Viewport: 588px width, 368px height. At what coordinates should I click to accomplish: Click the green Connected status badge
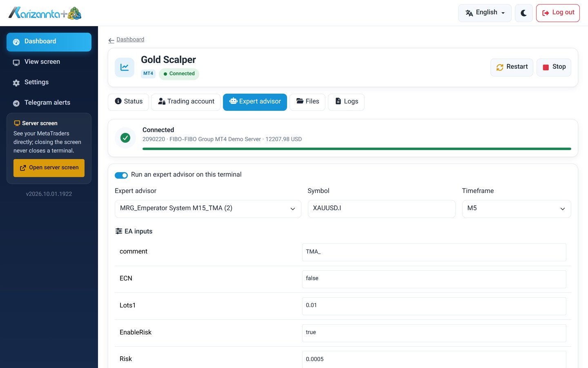(179, 74)
